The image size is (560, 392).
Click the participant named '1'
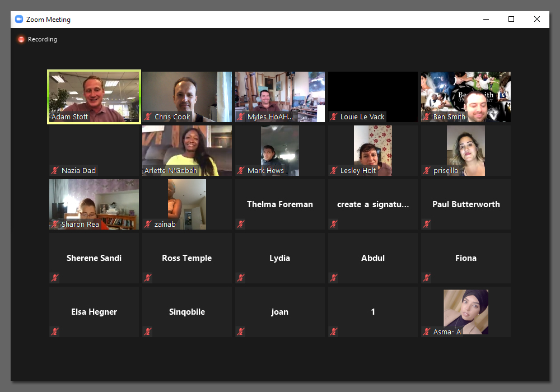(x=373, y=312)
